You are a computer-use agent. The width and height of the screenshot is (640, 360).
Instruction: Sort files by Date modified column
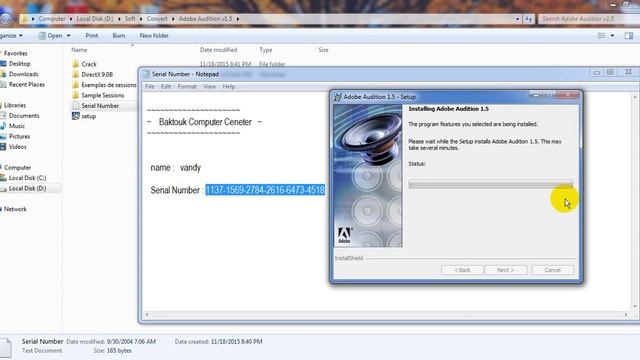(218, 50)
